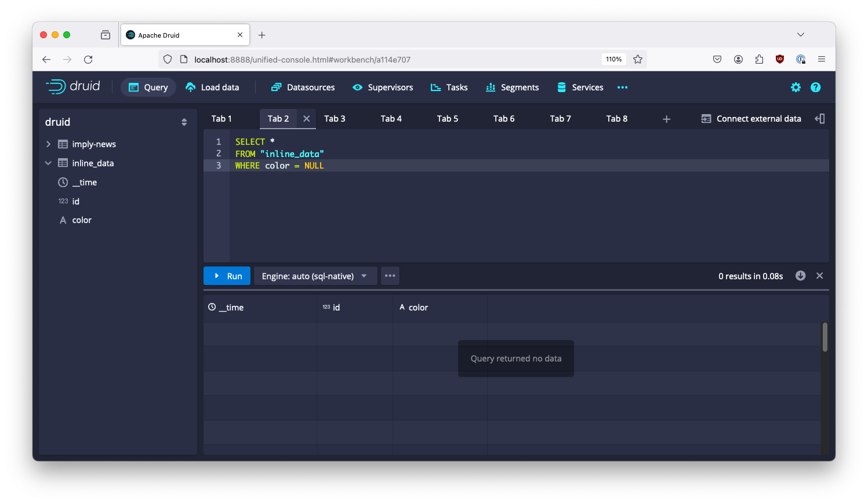Close the results pane with X

pyautogui.click(x=819, y=276)
